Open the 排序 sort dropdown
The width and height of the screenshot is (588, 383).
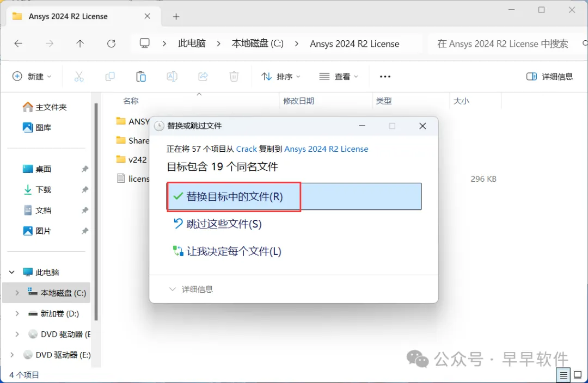click(x=281, y=77)
